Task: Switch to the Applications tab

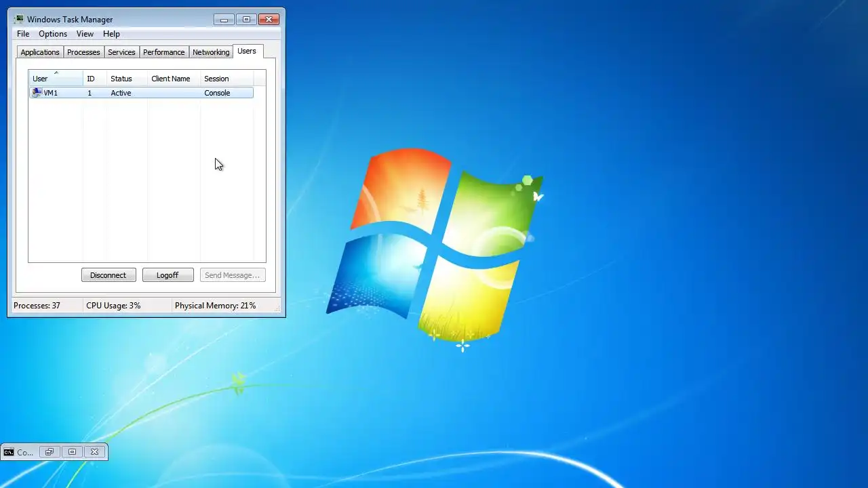Action: (40, 52)
